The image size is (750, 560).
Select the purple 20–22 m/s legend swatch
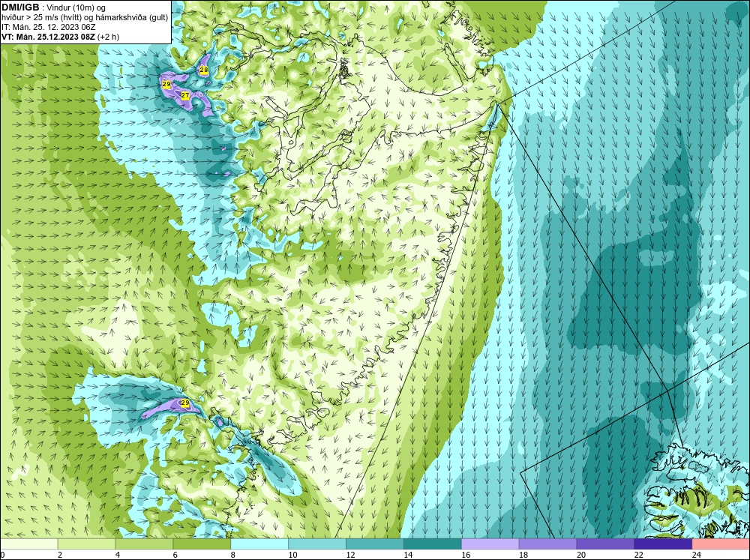pos(605,544)
